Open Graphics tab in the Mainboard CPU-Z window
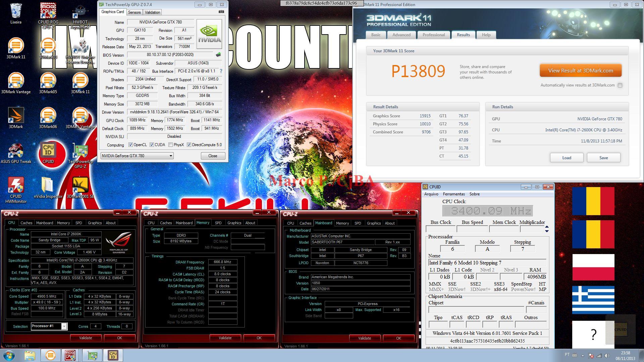644x362 pixels. point(374,223)
